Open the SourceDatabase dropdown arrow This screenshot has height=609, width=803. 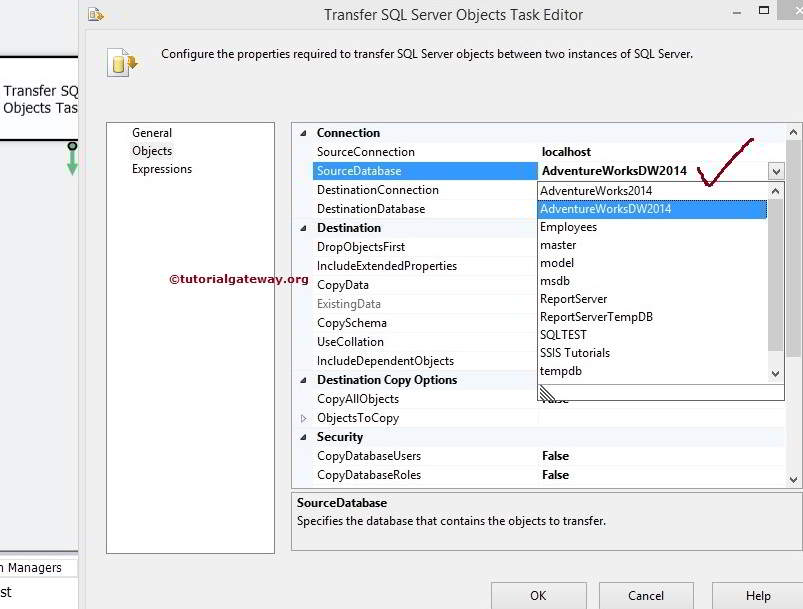click(776, 171)
